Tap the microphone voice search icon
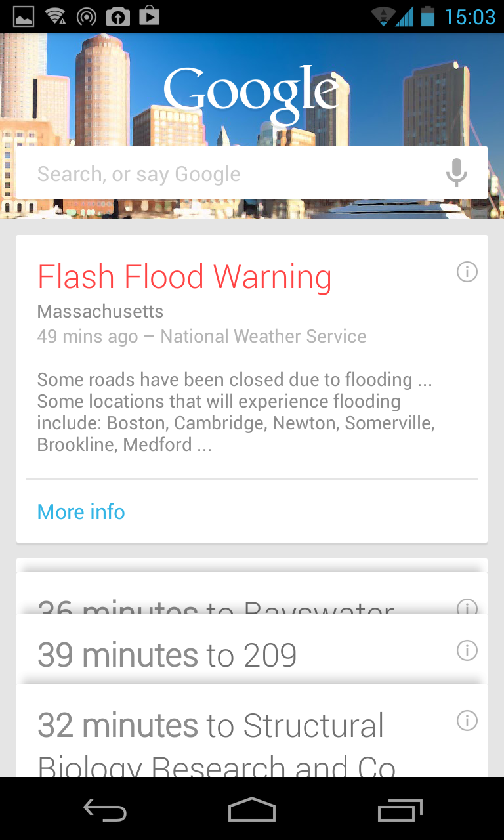Screen dimensions: 504x840 click(x=457, y=173)
